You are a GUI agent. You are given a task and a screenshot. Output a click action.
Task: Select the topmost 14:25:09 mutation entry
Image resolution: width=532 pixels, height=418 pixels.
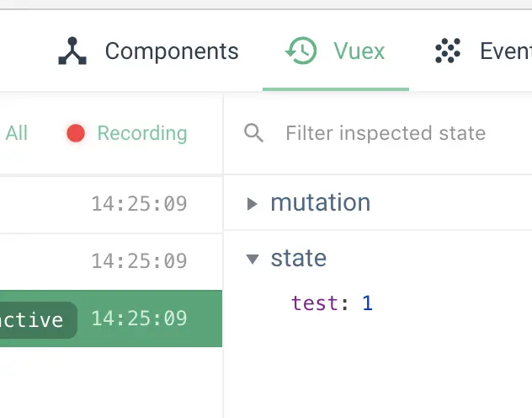tap(139, 204)
